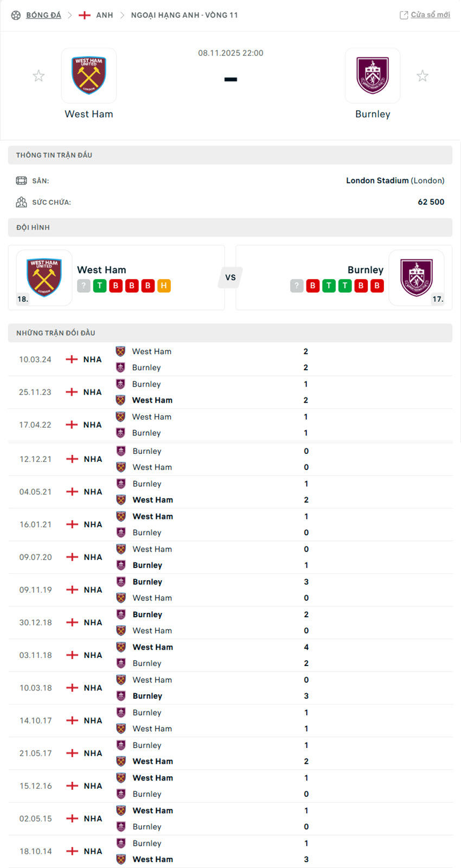Click Burnley's grey question mark form badge
Image resolution: width=461 pixels, height=868 pixels.
[x=296, y=286]
